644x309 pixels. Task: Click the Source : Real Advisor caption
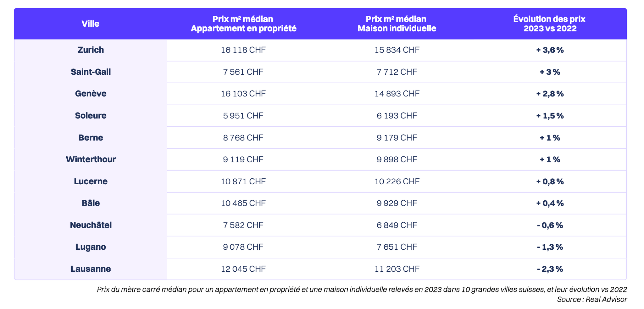tap(592, 299)
